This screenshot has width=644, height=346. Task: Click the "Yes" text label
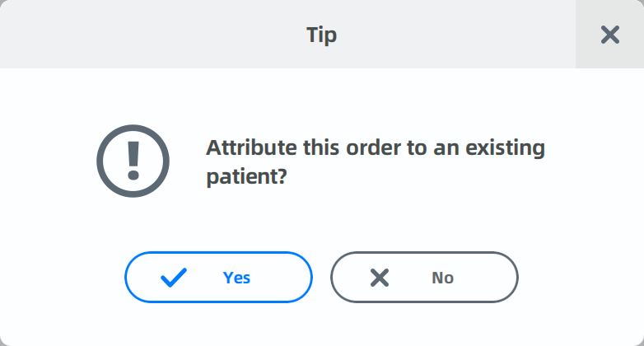point(236,278)
